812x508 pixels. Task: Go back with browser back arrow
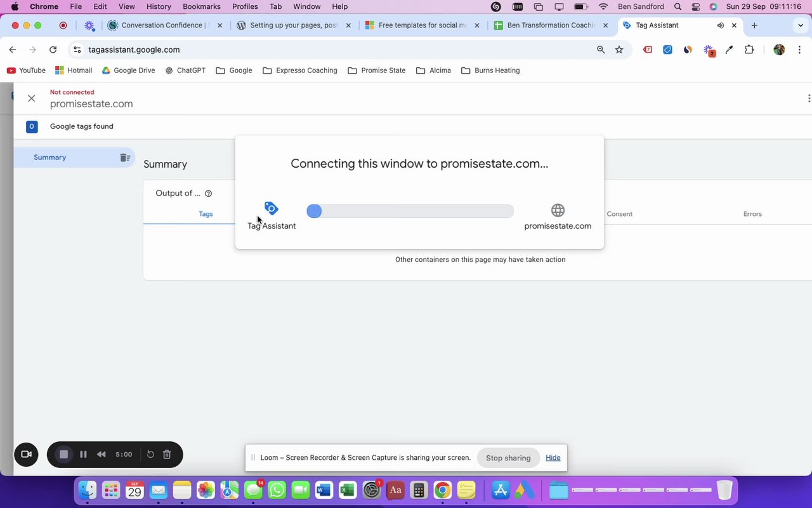tap(13, 50)
